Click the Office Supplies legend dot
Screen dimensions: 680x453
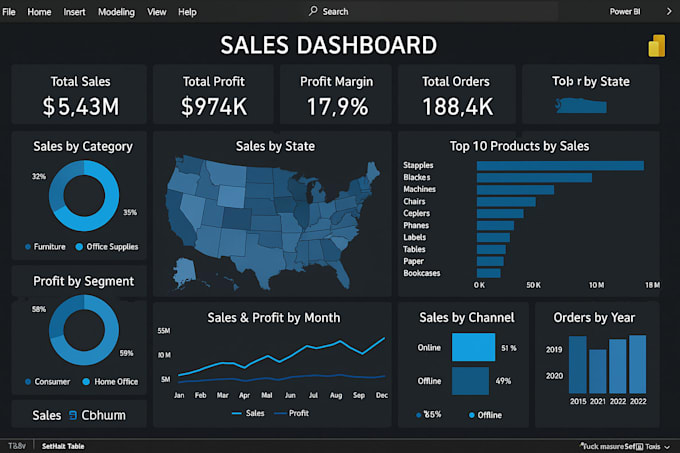click(x=79, y=247)
